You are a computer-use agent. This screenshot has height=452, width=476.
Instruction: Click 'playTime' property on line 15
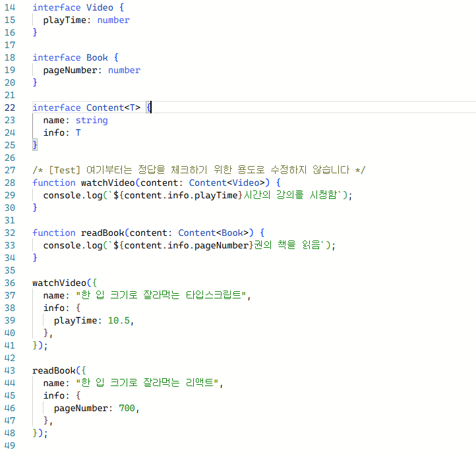(65, 20)
